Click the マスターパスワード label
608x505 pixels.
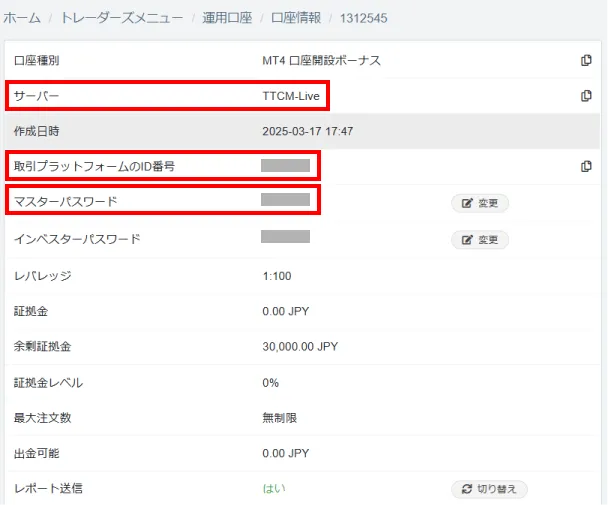point(66,202)
